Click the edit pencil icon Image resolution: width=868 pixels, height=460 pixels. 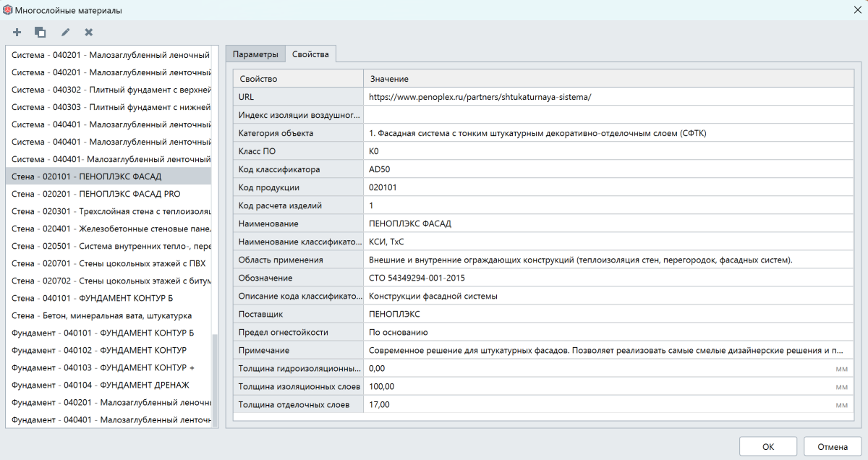(x=65, y=33)
